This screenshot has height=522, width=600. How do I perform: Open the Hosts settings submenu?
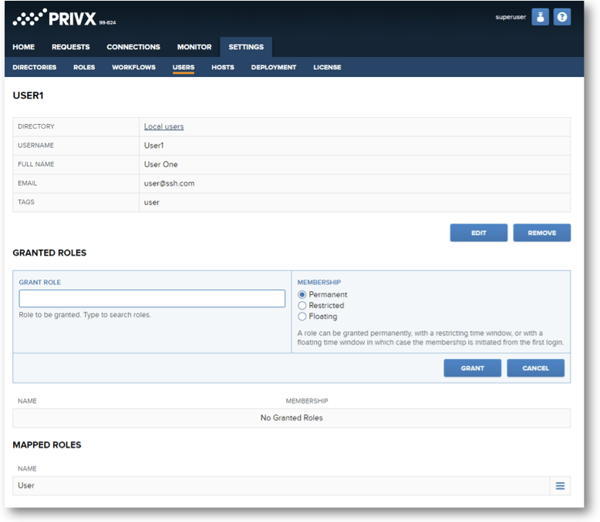(x=223, y=67)
